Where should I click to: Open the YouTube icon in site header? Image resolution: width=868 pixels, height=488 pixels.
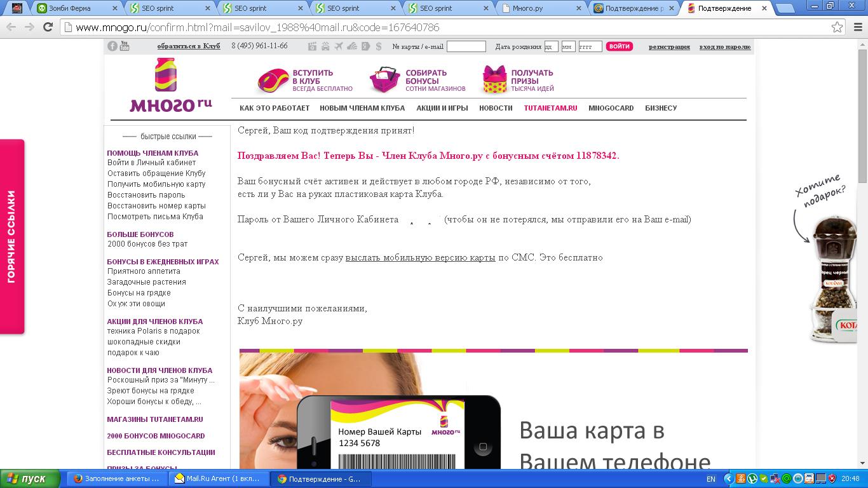click(125, 46)
